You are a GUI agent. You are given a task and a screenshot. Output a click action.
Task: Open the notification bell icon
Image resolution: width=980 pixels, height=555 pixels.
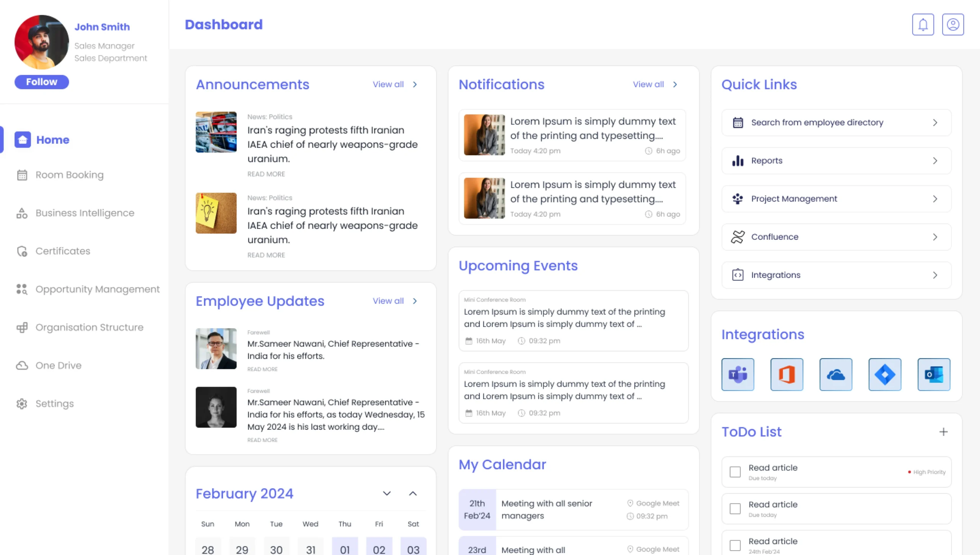pyautogui.click(x=923, y=24)
